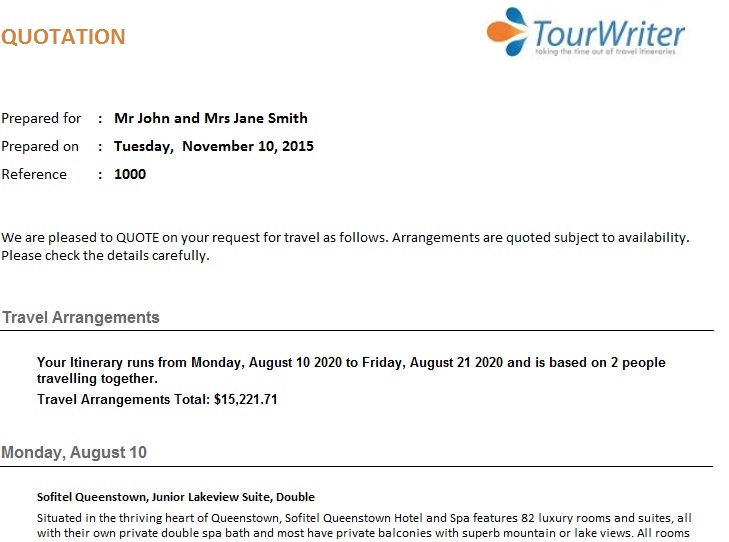Click the 'Reference' label
729x542 pixels.
click(34, 174)
